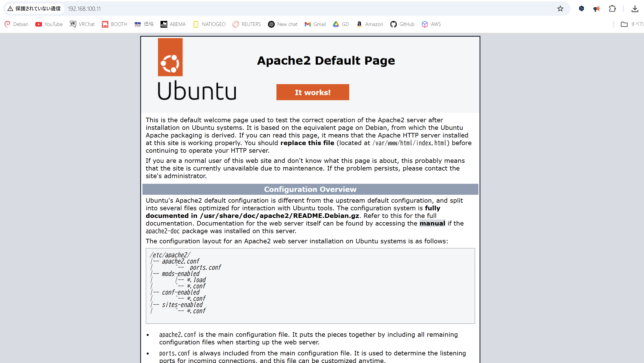Viewport: 644px width, 363px height.
Task: Open the GitHub bookmark
Action: tap(402, 24)
